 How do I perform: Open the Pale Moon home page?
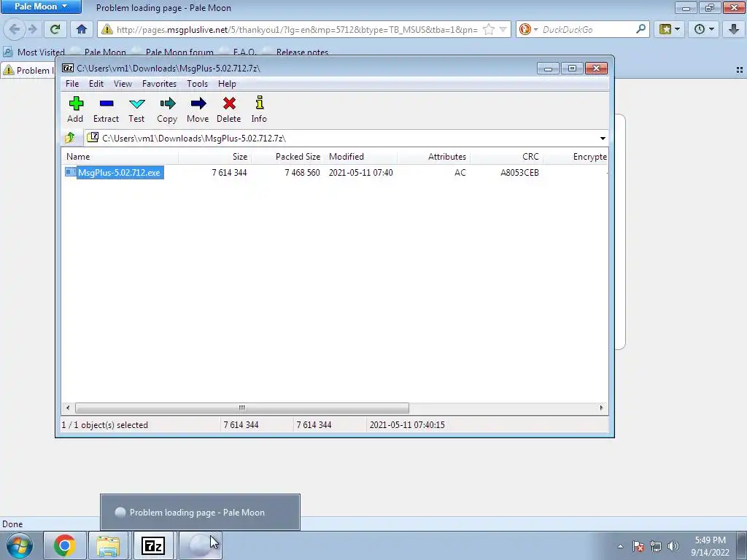(x=82, y=29)
